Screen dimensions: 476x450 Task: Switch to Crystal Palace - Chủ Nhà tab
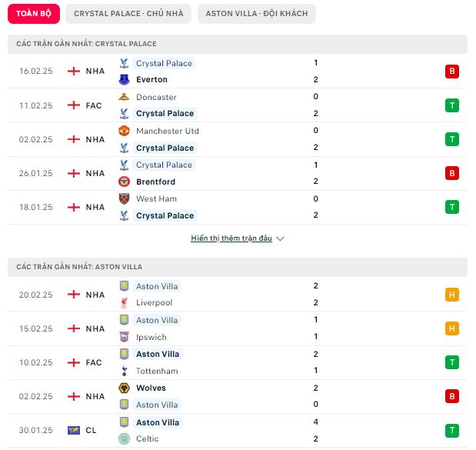(128, 14)
